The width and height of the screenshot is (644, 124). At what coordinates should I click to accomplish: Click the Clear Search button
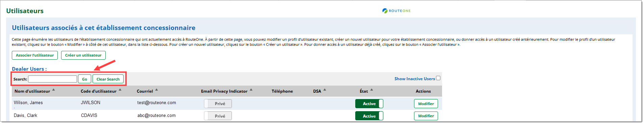click(108, 79)
